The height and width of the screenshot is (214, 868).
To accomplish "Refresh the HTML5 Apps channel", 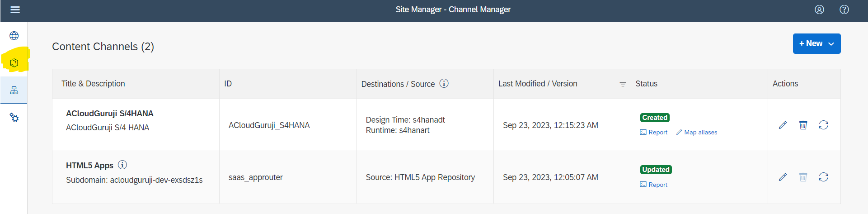I will click(823, 177).
